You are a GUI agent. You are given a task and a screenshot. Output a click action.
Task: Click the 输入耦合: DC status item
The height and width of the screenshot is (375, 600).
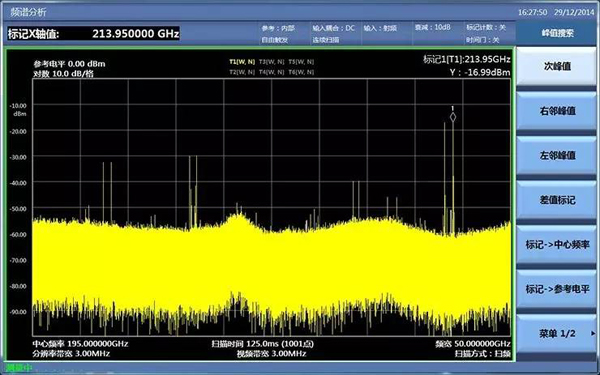click(x=334, y=28)
